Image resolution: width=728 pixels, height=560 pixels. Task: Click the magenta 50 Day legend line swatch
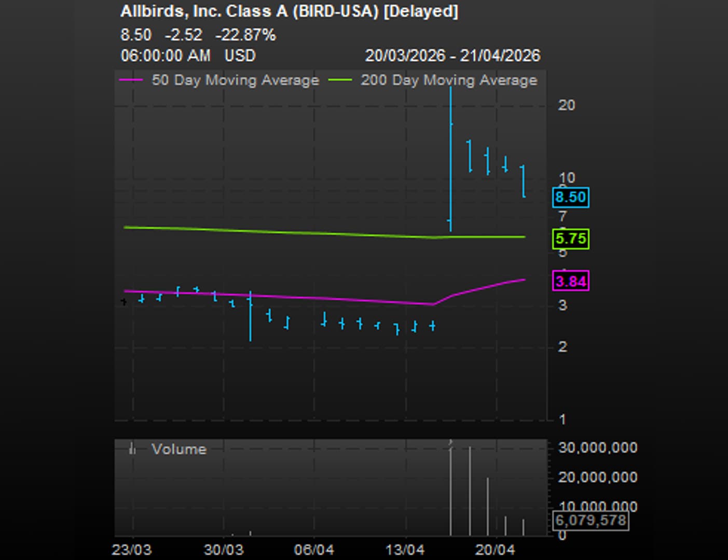coord(131,80)
